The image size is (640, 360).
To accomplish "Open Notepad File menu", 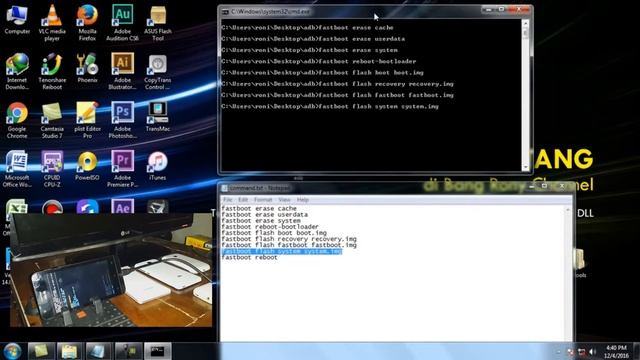I will tap(227, 200).
